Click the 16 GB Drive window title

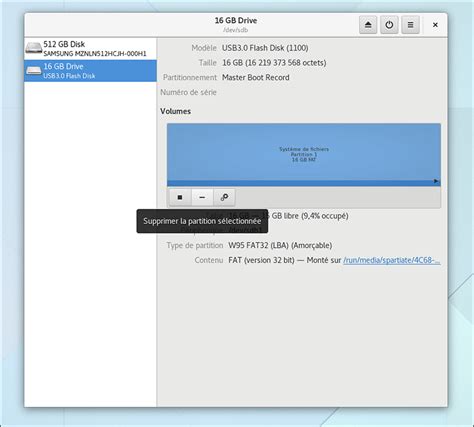236,21
